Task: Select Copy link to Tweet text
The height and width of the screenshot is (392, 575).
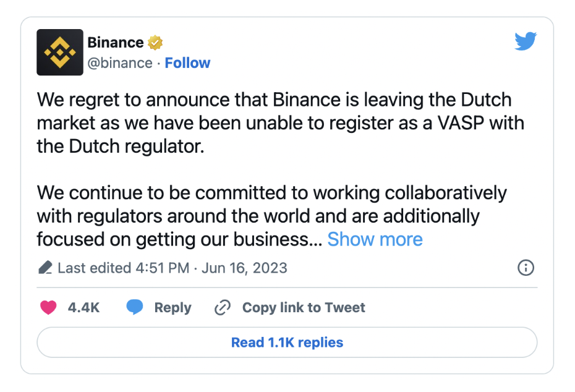Action: (304, 307)
